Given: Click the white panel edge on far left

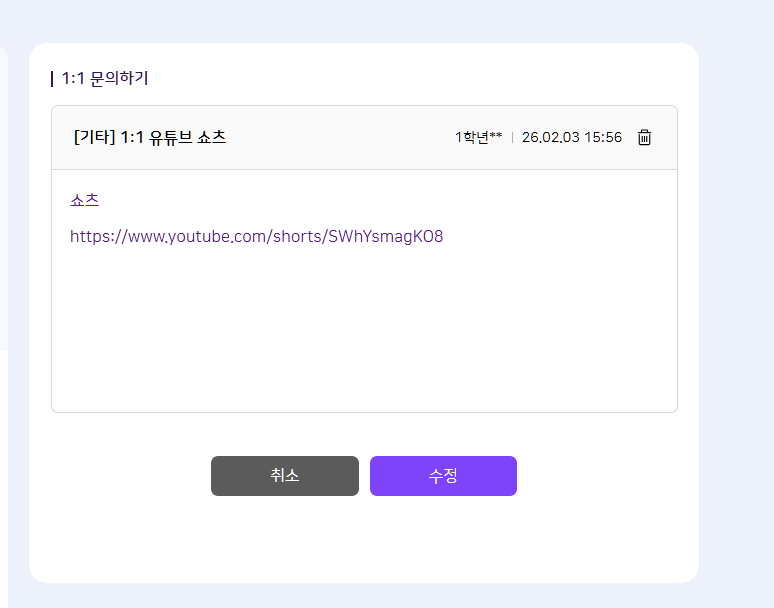Looking at the screenshot, I should click(x=3, y=200).
